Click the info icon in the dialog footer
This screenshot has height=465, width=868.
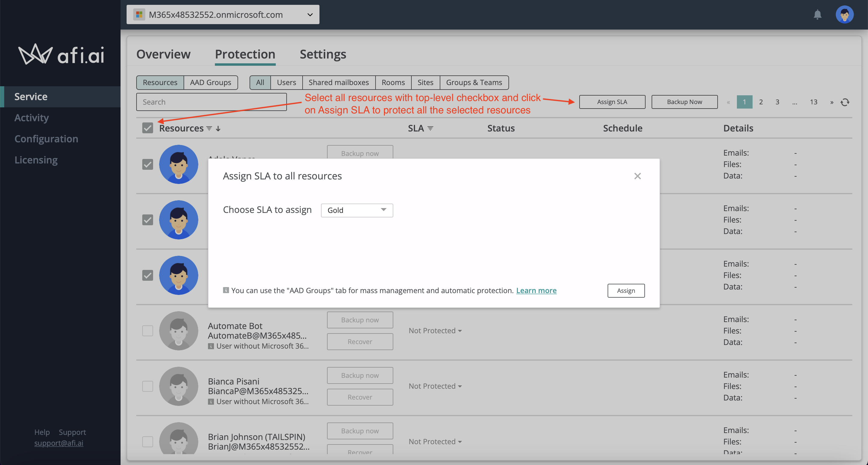point(226,290)
